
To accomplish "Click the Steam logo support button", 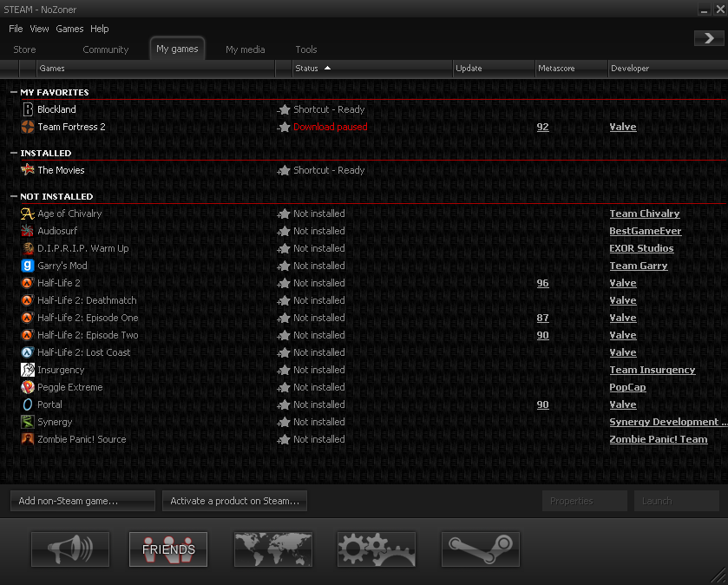I will (481, 549).
